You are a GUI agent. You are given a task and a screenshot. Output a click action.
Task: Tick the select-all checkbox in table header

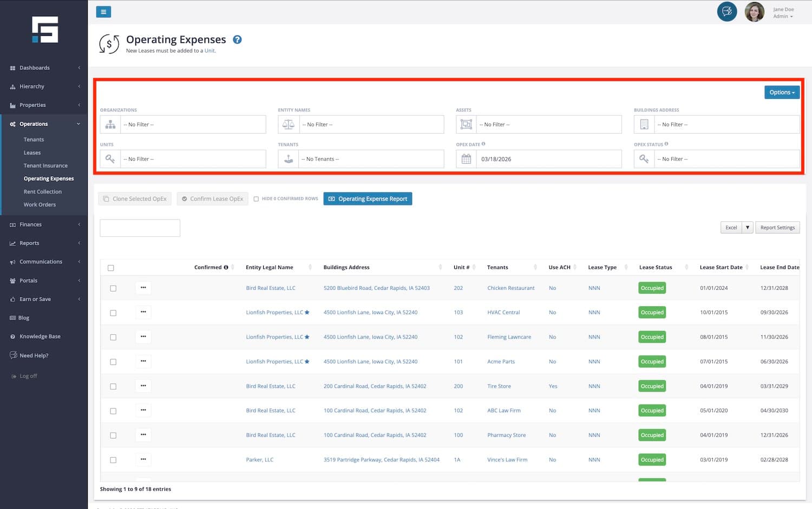click(x=111, y=268)
